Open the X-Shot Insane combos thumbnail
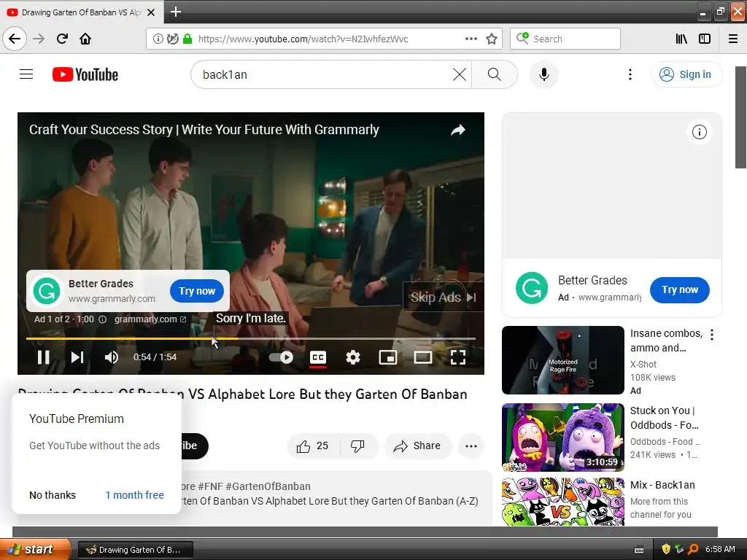This screenshot has width=747, height=560. (x=562, y=360)
